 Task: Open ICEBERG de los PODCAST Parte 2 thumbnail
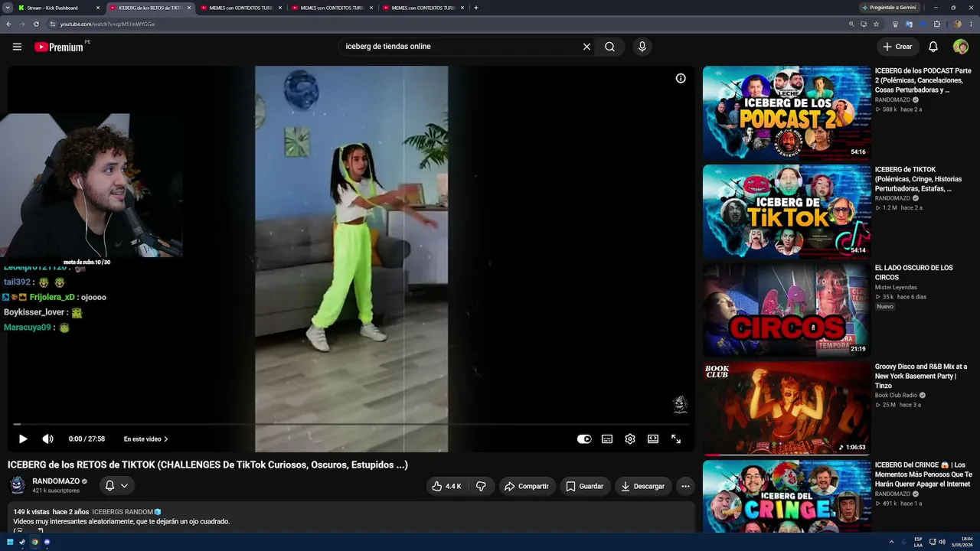click(786, 112)
